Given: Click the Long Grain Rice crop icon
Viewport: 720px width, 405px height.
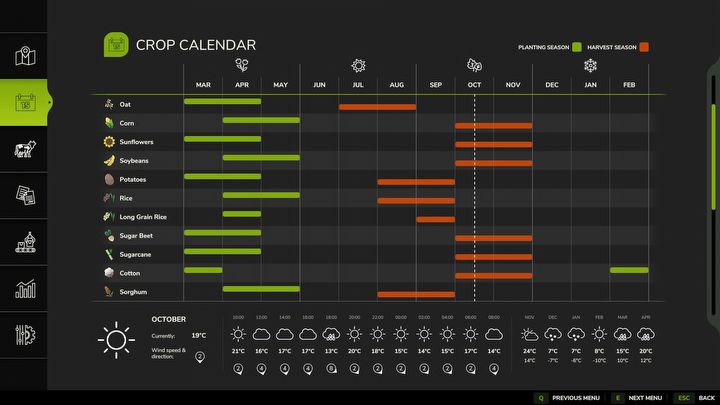Looking at the screenshot, I should 109,216.
